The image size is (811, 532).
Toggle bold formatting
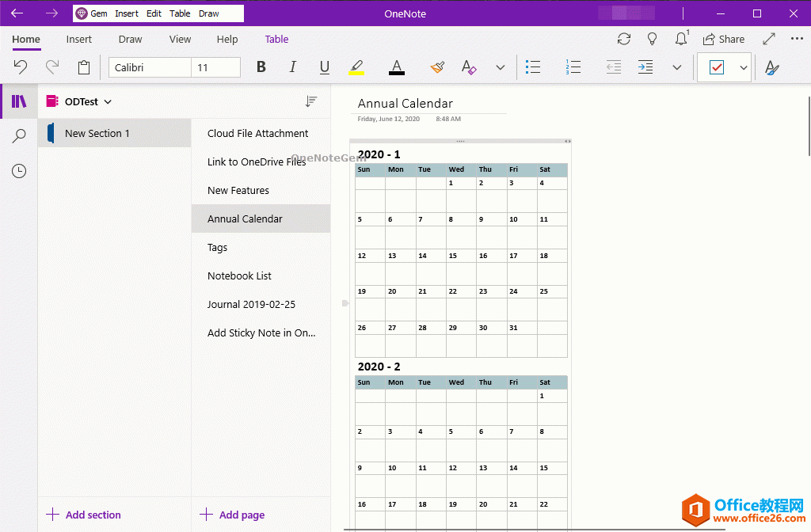[261, 67]
